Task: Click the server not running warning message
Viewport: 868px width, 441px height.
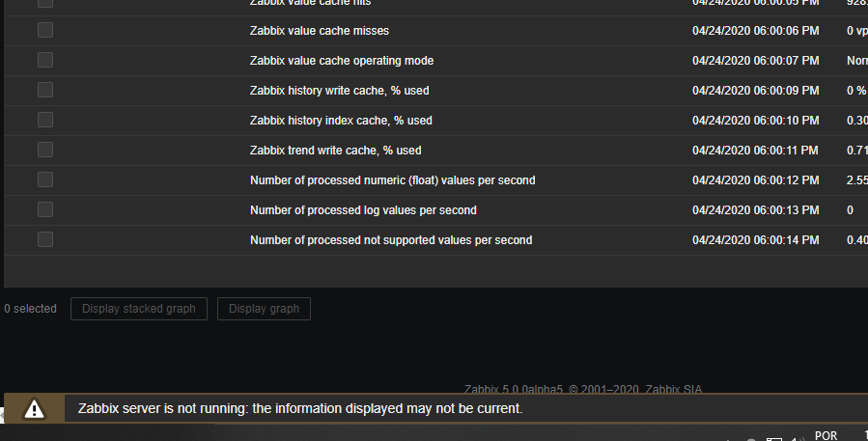Action: [299, 409]
